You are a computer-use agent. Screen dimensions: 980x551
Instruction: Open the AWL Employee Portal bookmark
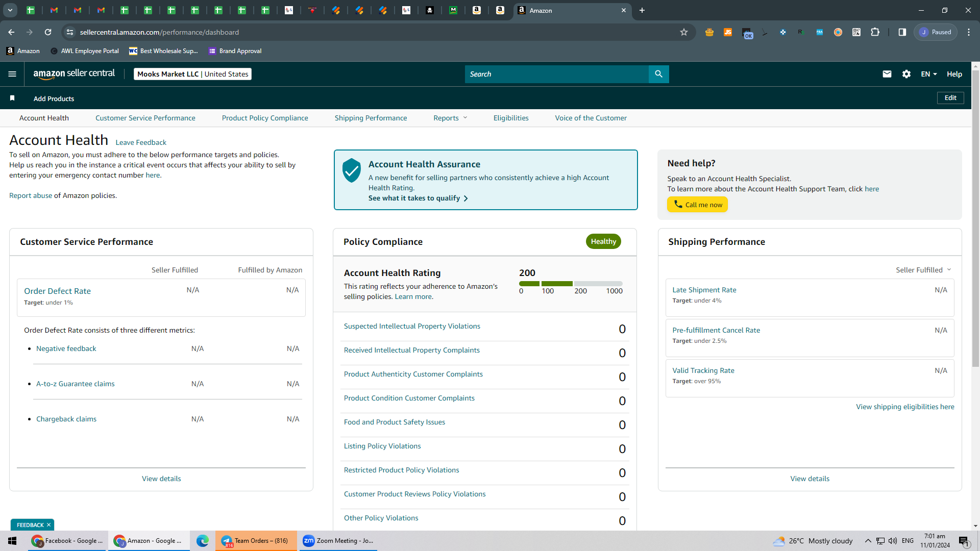(85, 51)
